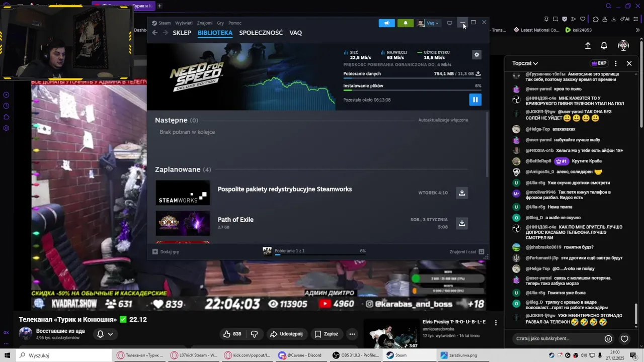Open YouTube notifications bell in header
The width and height of the screenshot is (644, 362).
[604, 46]
